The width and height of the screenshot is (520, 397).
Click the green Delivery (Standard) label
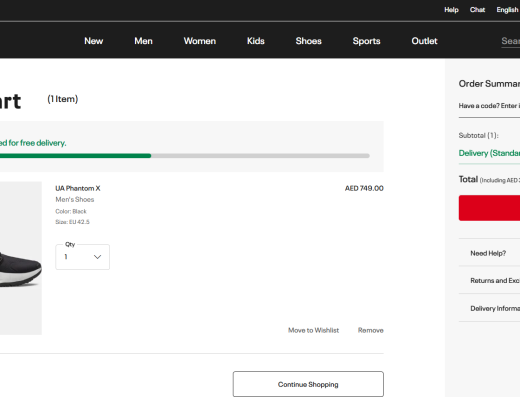[x=489, y=153]
